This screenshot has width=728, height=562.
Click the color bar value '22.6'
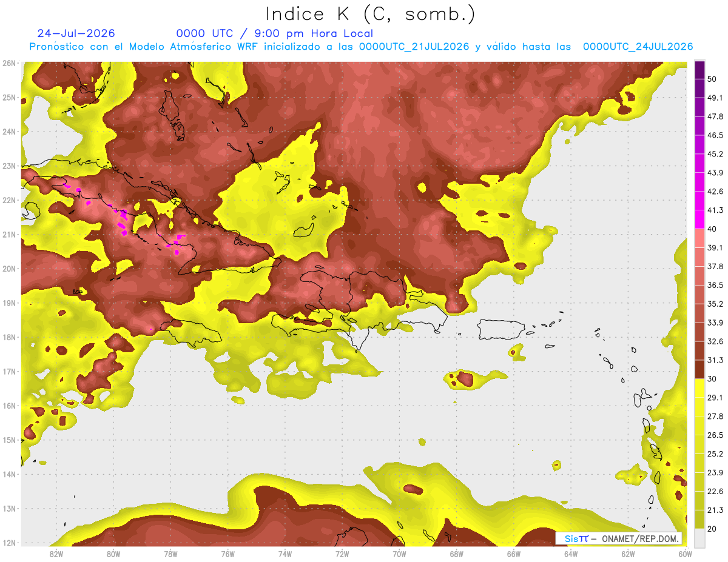click(715, 492)
